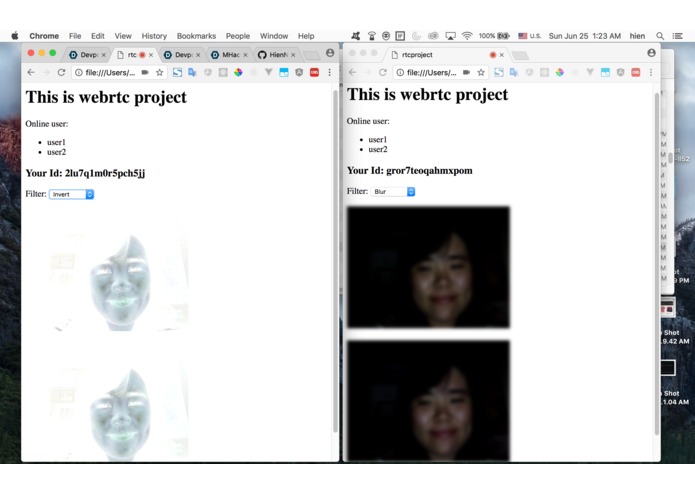Bookmark page with star in left window
Viewport: 695px width, 494px height.
pyautogui.click(x=160, y=72)
